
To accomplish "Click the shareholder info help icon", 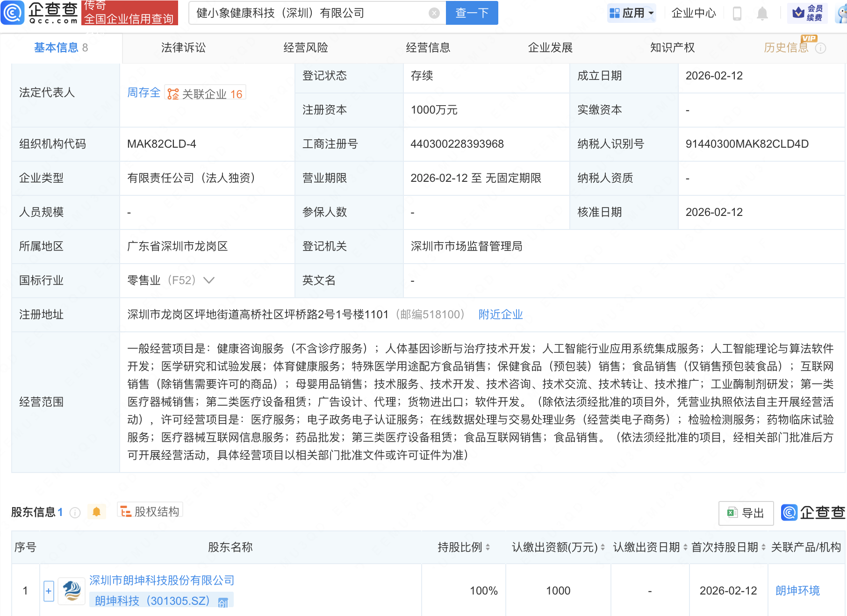I will tap(75, 513).
